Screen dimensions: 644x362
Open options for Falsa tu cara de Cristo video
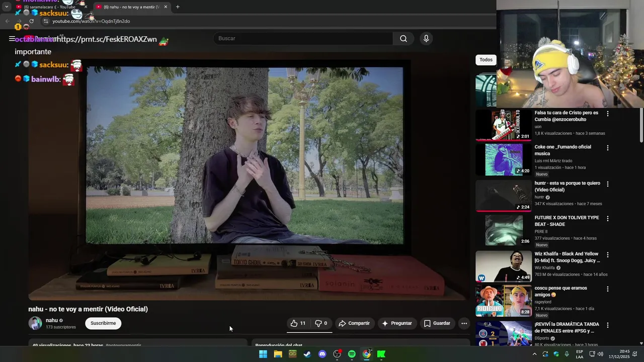608,114
